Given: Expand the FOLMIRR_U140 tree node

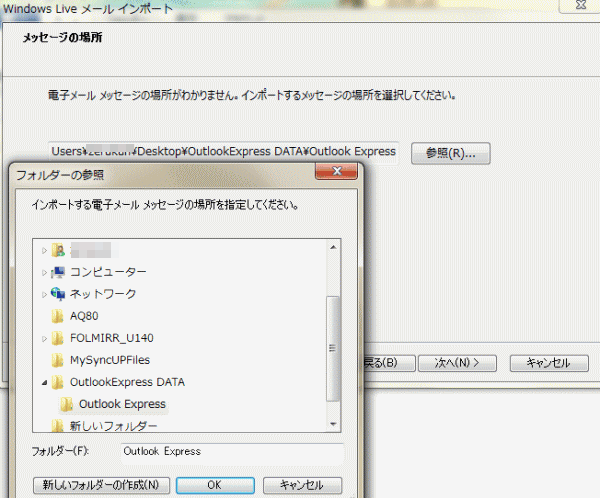Looking at the screenshot, I should pyautogui.click(x=44, y=339).
